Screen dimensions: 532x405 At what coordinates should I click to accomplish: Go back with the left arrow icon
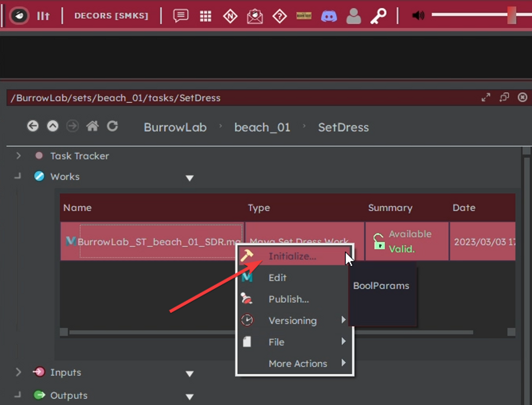[33, 126]
